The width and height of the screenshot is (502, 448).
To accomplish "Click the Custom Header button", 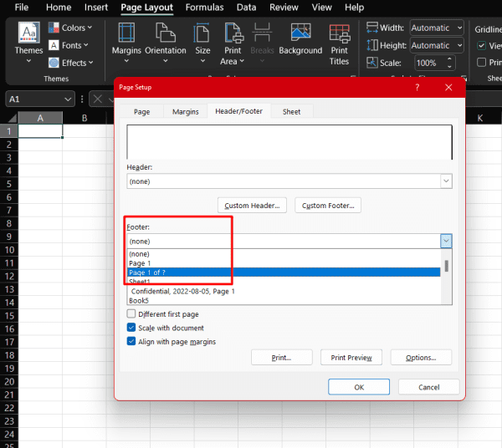I will tap(252, 206).
